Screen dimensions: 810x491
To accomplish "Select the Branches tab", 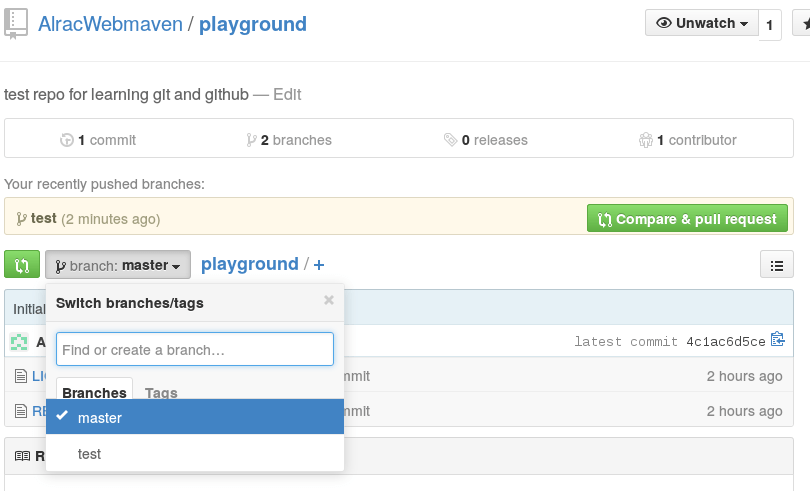I will coord(94,393).
